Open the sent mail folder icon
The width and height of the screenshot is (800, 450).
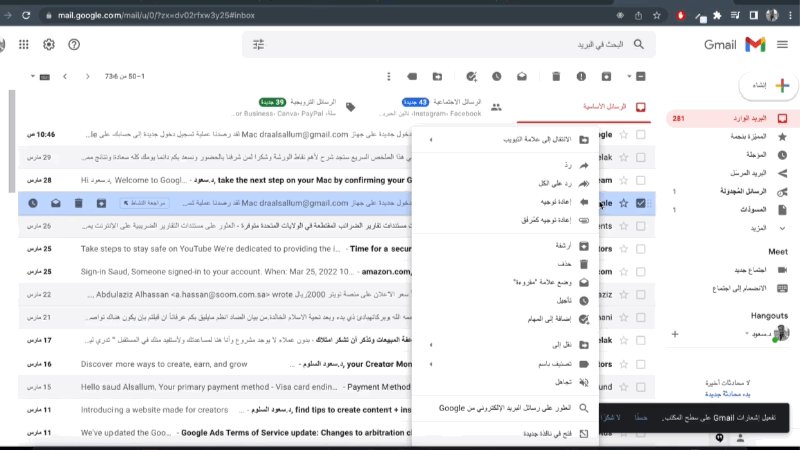click(x=782, y=173)
